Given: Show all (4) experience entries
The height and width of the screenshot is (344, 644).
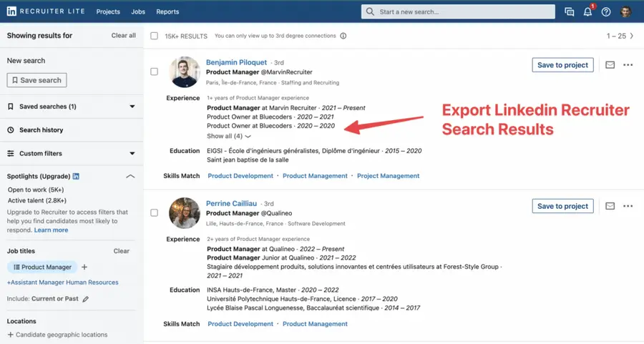Looking at the screenshot, I should pyautogui.click(x=229, y=136).
